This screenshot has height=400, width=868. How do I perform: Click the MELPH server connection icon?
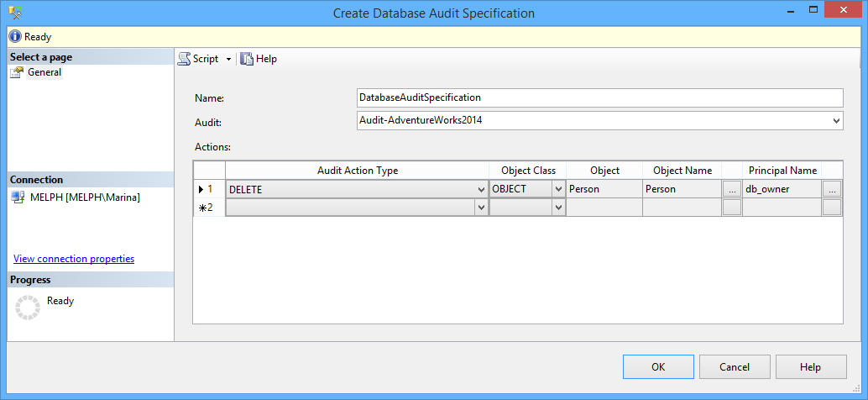pos(17,197)
